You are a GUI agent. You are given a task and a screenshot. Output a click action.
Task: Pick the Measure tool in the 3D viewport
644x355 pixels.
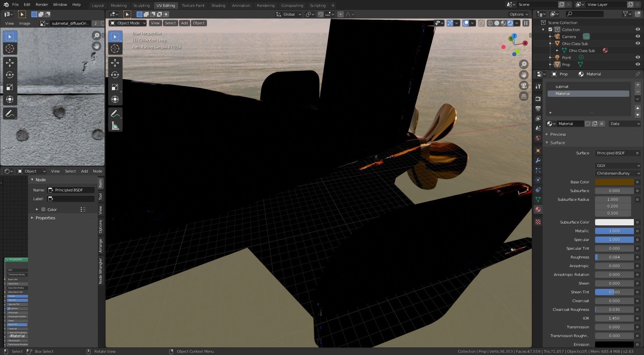[x=115, y=126]
